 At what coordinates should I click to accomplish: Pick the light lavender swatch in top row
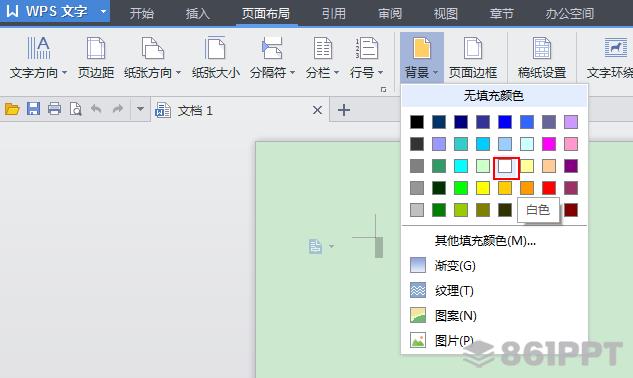point(571,122)
